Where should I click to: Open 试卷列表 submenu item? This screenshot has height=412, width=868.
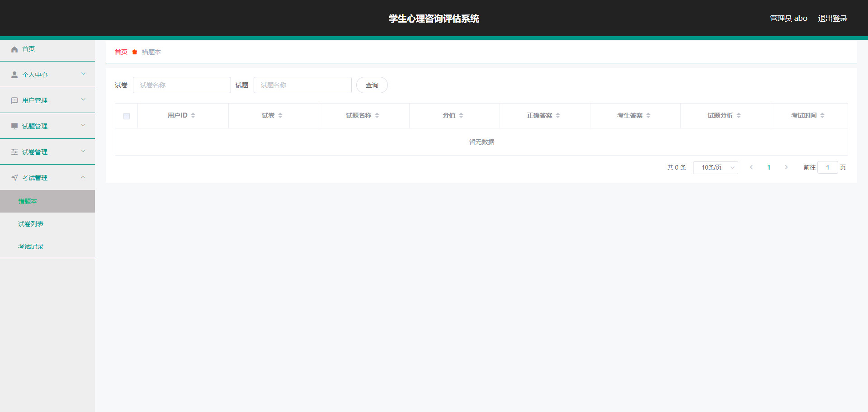pyautogui.click(x=47, y=224)
